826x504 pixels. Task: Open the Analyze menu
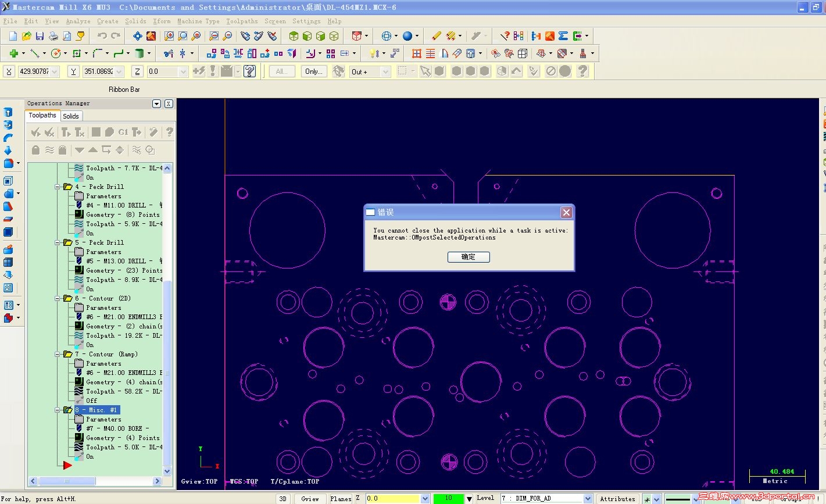[78, 22]
